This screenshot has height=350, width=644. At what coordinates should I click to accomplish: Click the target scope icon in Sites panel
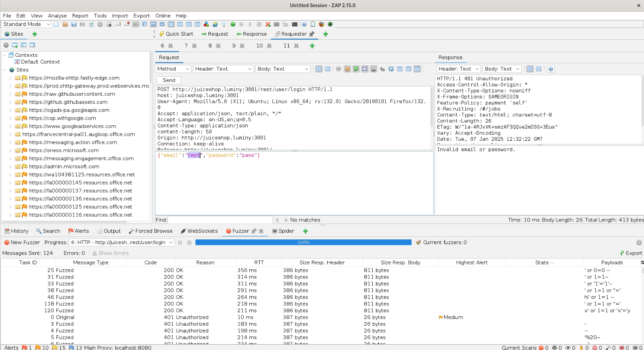coord(6,45)
